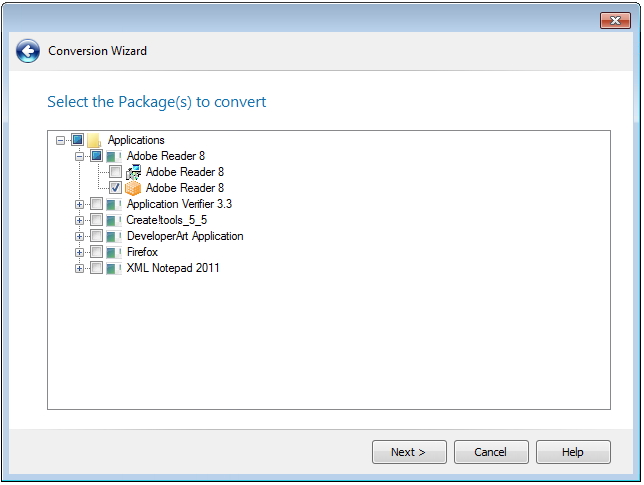Expand the Application Verifier 3.3 node
The width and height of the screenshot is (644, 485).
tap(80, 205)
